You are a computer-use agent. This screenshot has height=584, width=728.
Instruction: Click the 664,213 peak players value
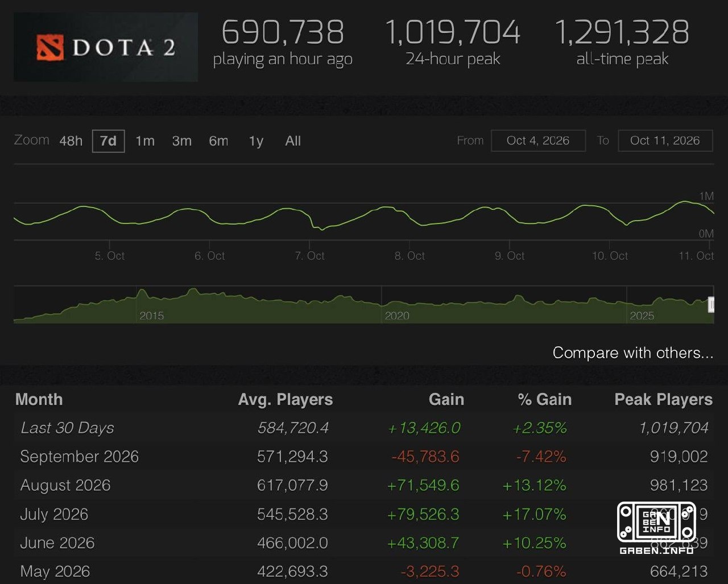(679, 571)
